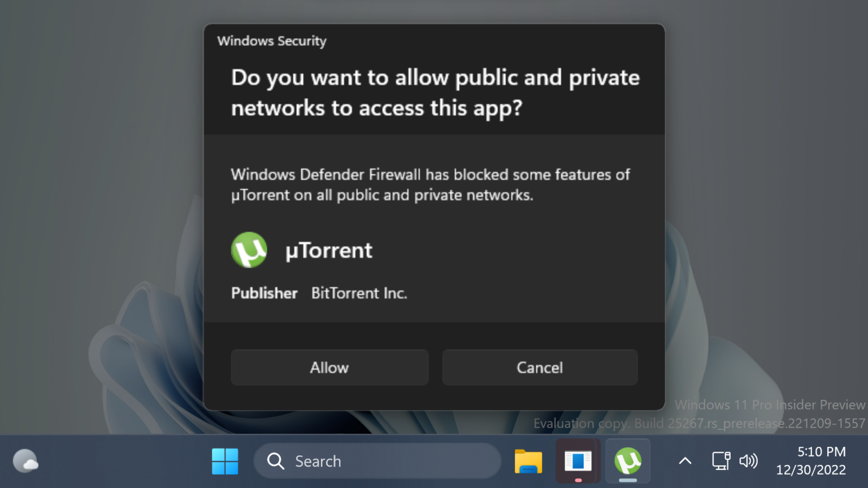Select the firewall blocked features description

[431, 185]
